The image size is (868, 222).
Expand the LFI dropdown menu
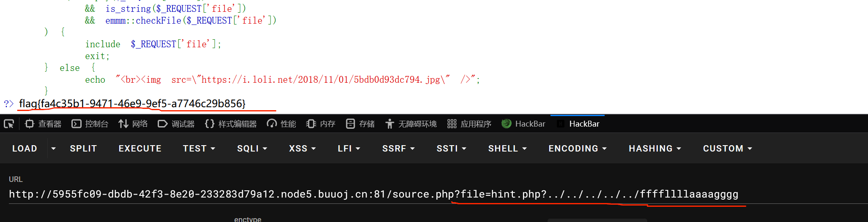coord(349,149)
